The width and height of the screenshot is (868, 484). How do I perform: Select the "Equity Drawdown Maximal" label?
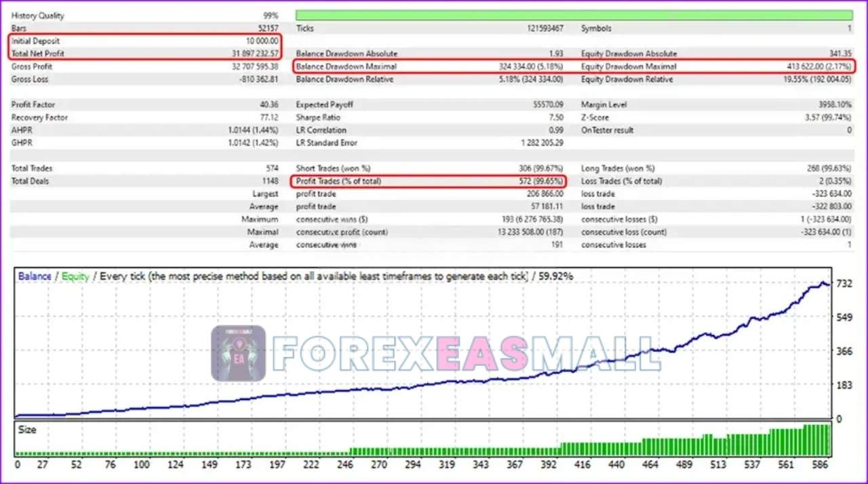[629, 66]
